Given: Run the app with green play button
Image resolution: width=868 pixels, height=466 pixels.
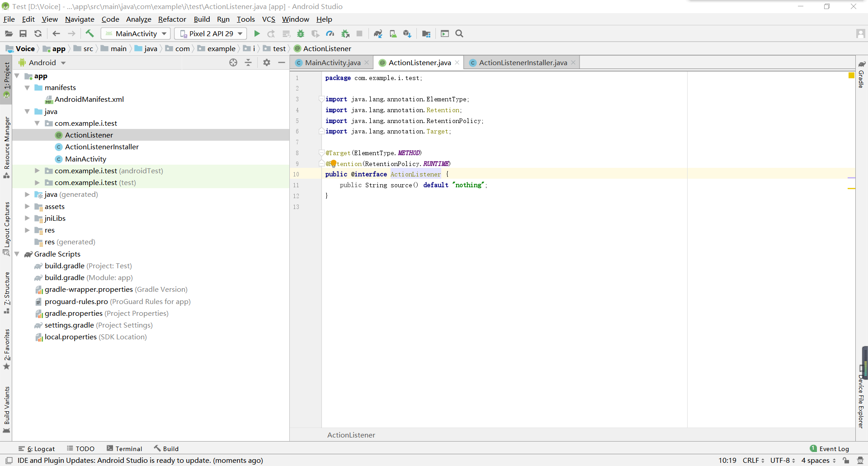Looking at the screenshot, I should coord(257,33).
